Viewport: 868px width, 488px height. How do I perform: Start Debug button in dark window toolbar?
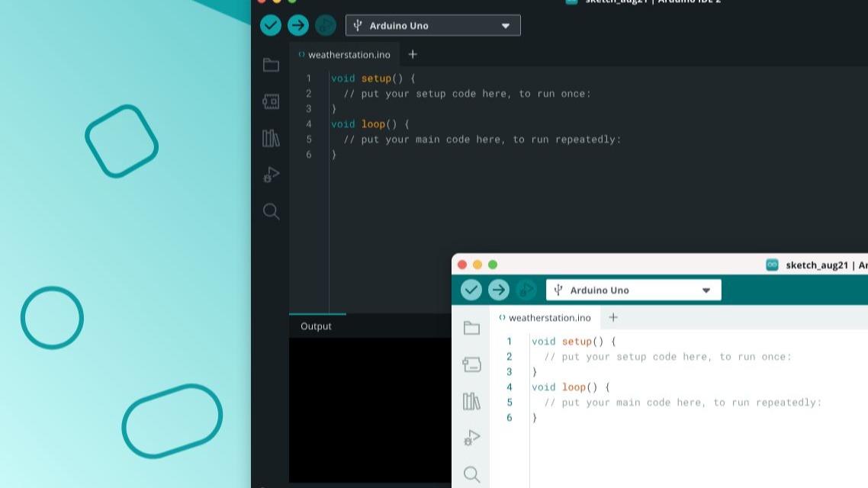click(326, 25)
